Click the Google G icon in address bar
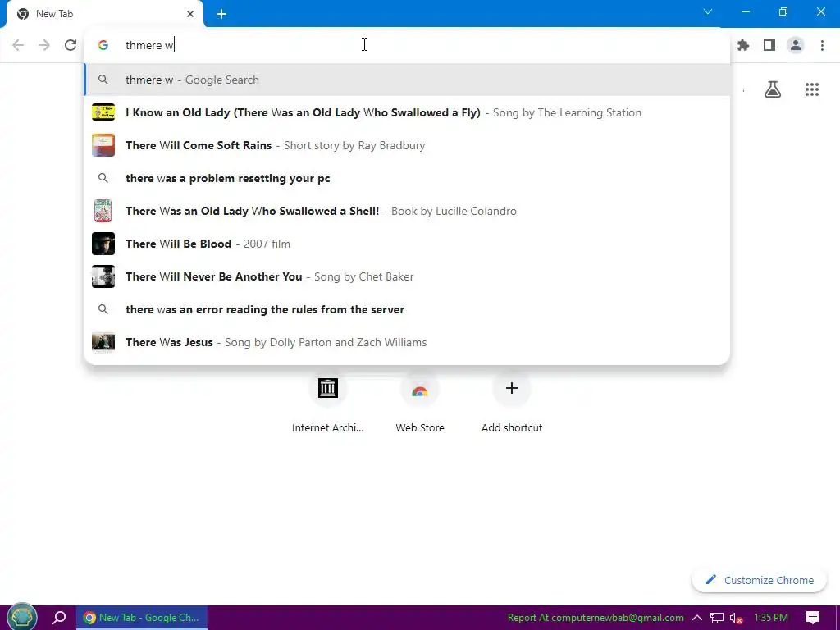 coord(103,45)
